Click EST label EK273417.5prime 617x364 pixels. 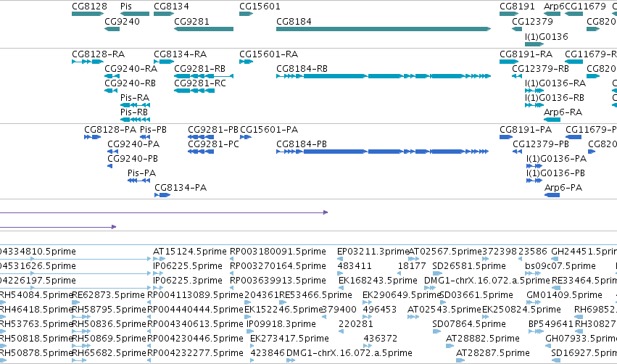(289, 339)
